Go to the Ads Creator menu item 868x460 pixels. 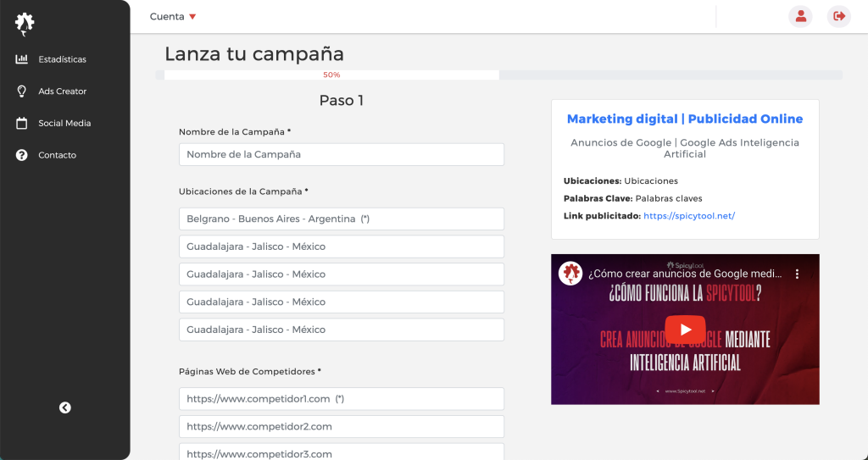coord(63,91)
